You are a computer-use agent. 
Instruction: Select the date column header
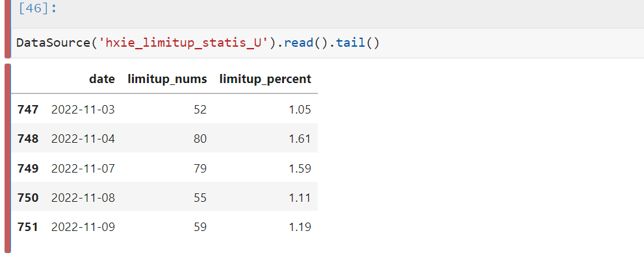point(102,79)
